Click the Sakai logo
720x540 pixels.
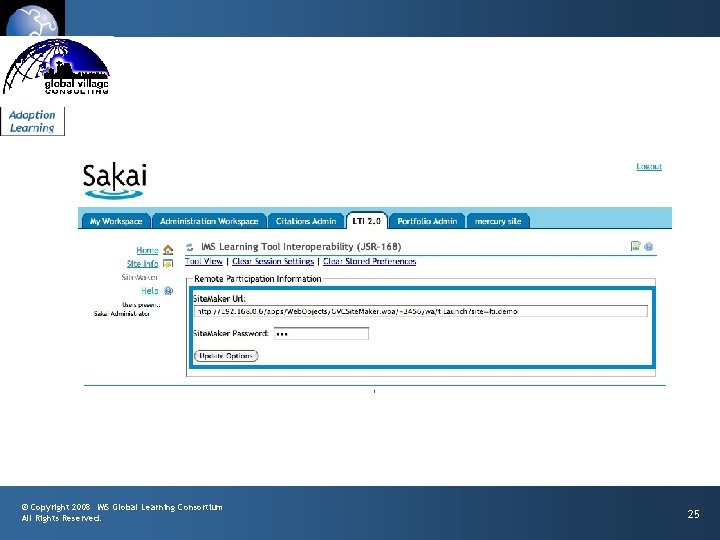pos(115,181)
